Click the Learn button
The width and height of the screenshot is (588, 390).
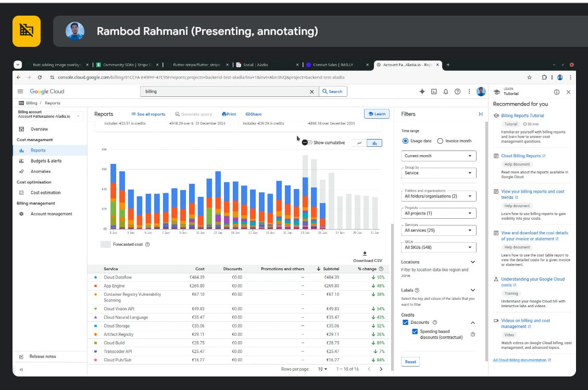point(377,114)
